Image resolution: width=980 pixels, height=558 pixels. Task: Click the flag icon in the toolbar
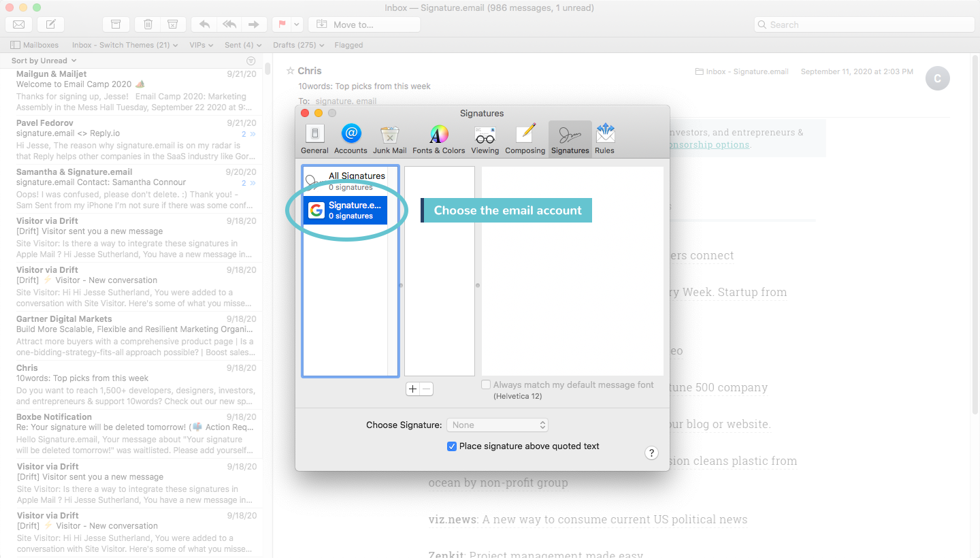(281, 24)
